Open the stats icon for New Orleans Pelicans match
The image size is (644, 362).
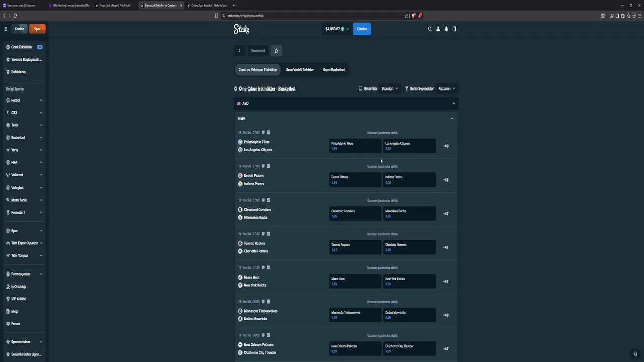coord(268,335)
